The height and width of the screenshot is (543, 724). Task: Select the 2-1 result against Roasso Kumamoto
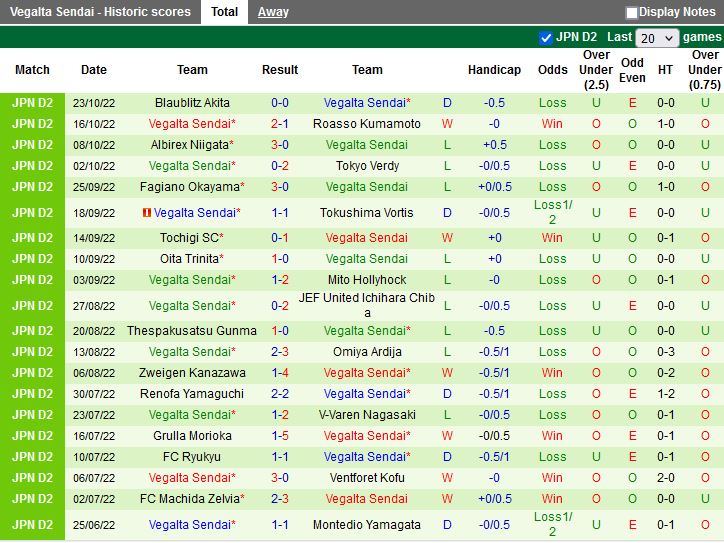(x=280, y=124)
